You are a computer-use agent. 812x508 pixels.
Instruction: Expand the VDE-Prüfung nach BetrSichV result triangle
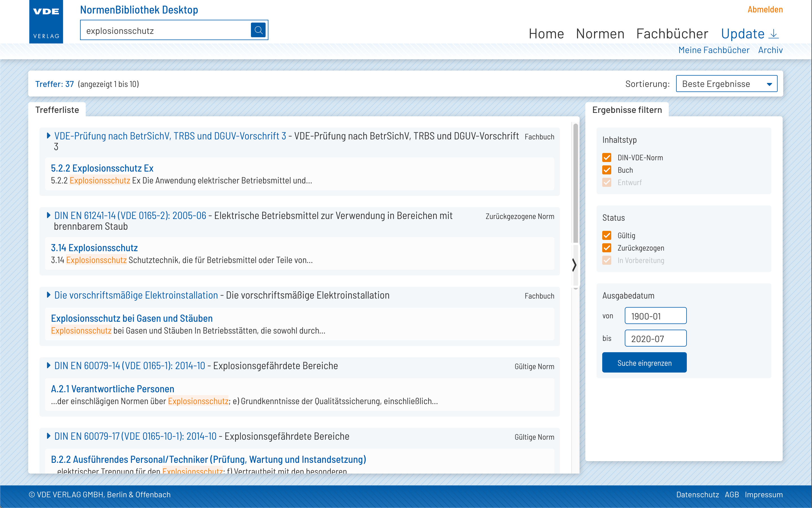(x=49, y=136)
